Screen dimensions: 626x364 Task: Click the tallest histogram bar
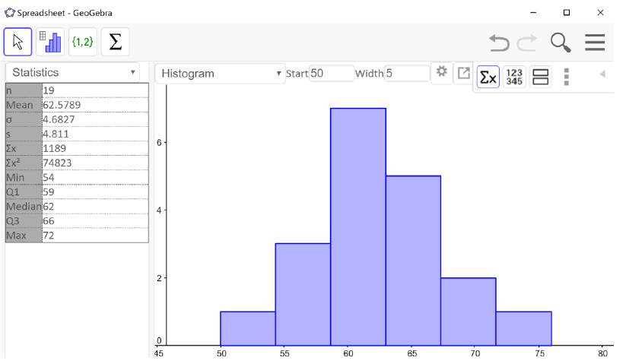click(358, 226)
